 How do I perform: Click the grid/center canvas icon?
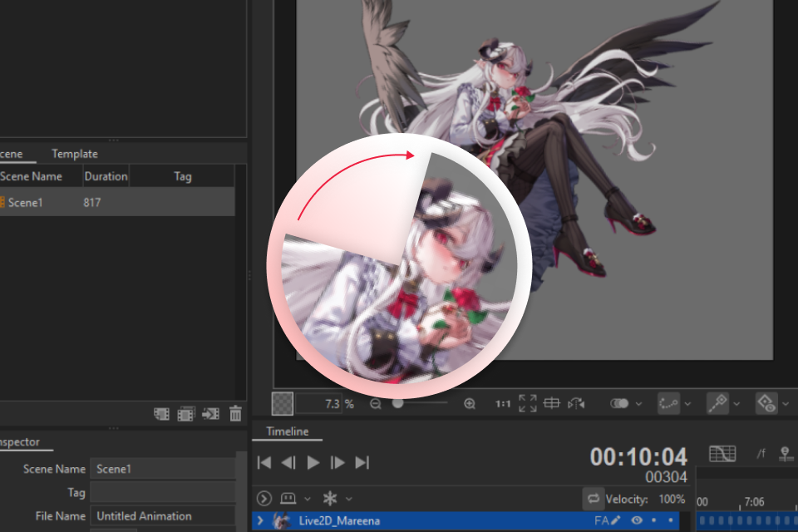point(552,403)
